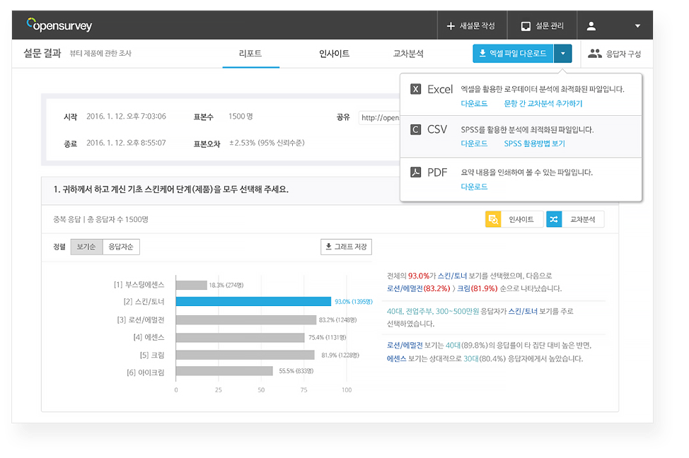The height and width of the screenshot is (458, 689).
Task: Click the Excel 다운로드 link
Action: (474, 103)
